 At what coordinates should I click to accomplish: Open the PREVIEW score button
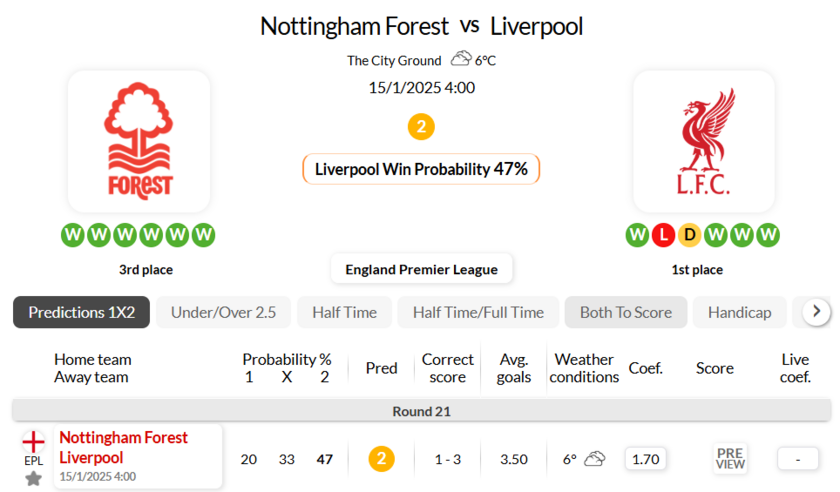point(730,459)
